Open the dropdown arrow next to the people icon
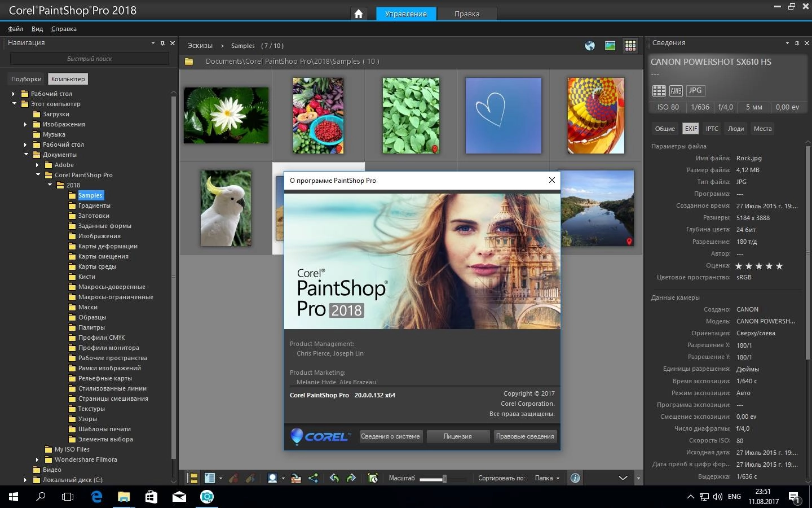 (x=283, y=478)
